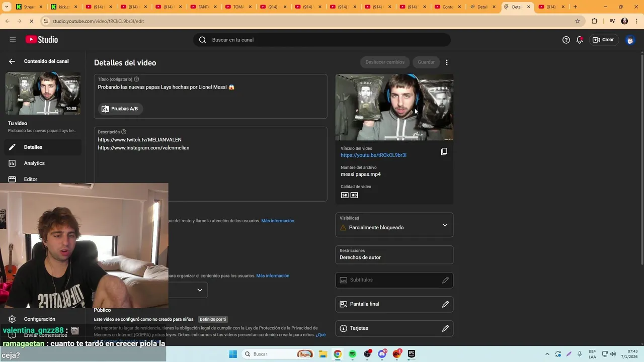Open the three-dot more options menu
The height and width of the screenshot is (362, 644).
coord(447,62)
